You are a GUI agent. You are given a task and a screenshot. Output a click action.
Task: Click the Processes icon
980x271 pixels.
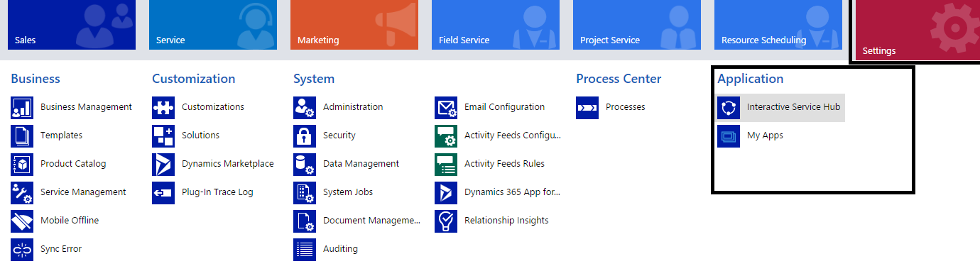coord(587,107)
